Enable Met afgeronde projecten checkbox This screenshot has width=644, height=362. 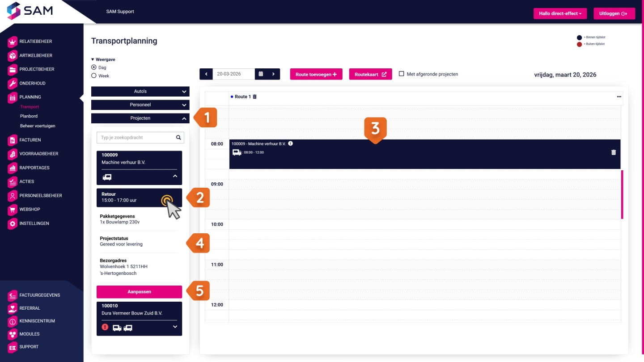(x=401, y=74)
